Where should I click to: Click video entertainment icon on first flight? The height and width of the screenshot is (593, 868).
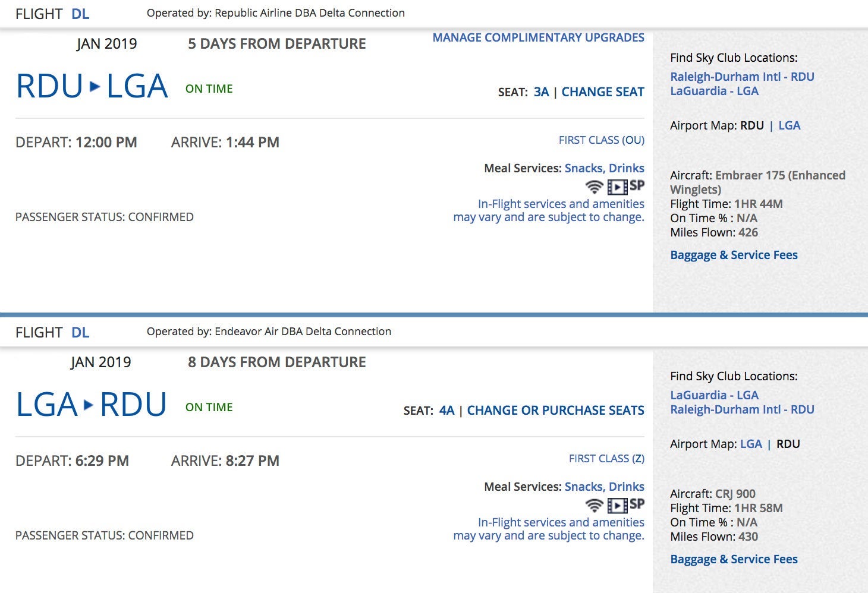pyautogui.click(x=617, y=187)
